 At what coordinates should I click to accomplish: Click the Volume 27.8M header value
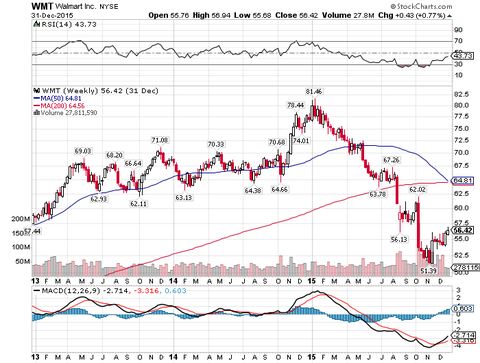point(348,15)
